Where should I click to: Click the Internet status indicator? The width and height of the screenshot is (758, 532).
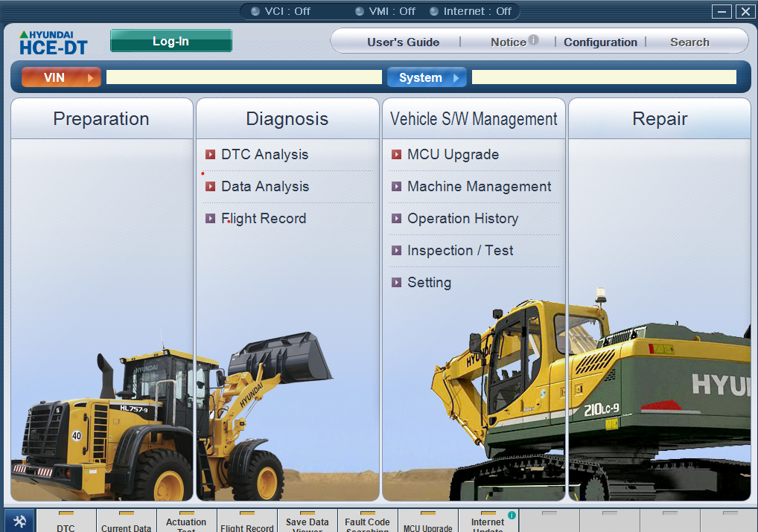pos(471,11)
